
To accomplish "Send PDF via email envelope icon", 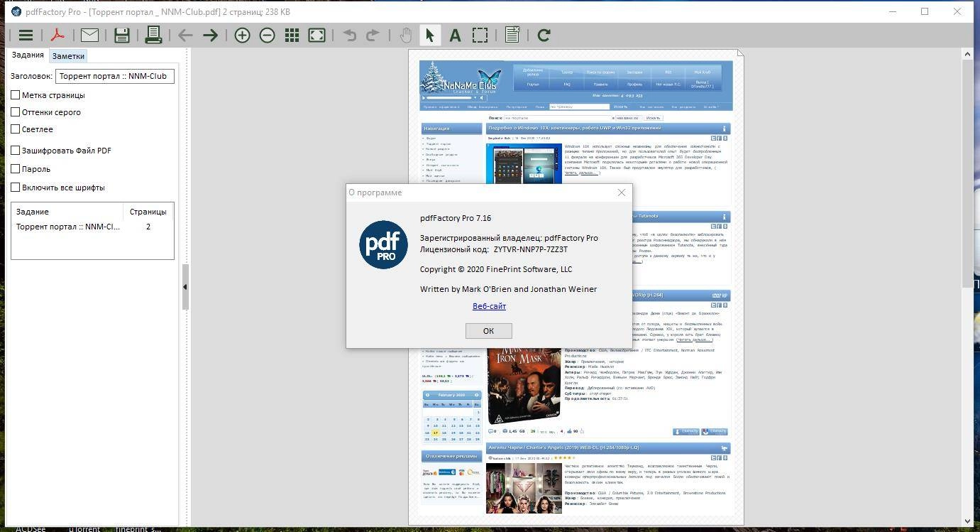I will (x=89, y=35).
